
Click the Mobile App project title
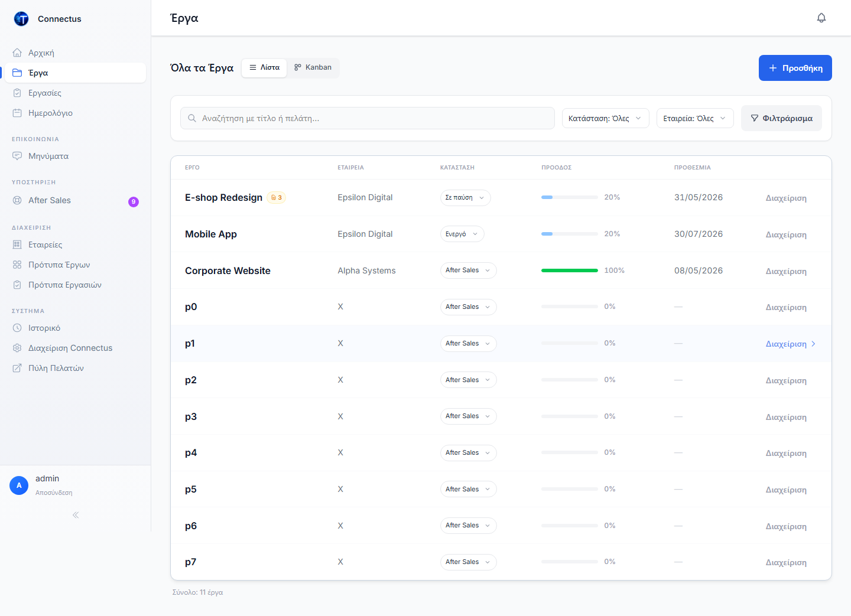tap(211, 234)
